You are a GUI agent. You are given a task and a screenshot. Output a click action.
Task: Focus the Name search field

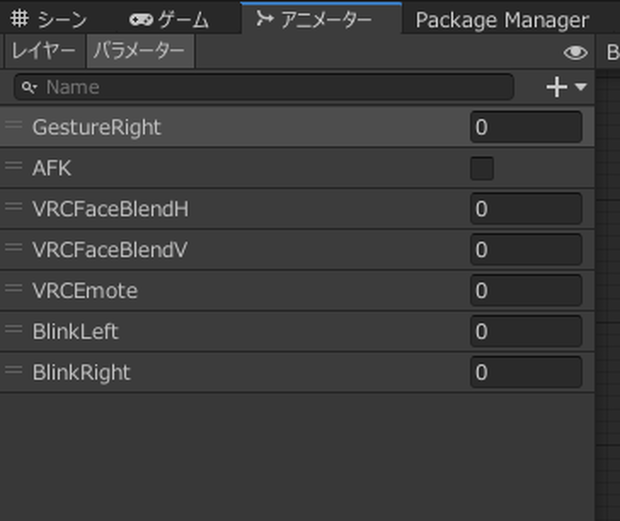[264, 87]
